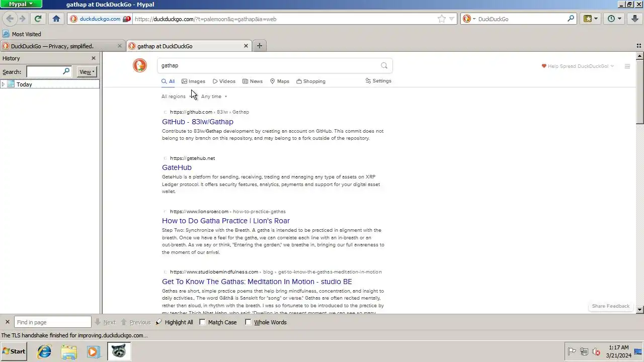Screen dimensions: 644x362
Task: Click the Most Visited bookmarks item
Action: [22, 34]
